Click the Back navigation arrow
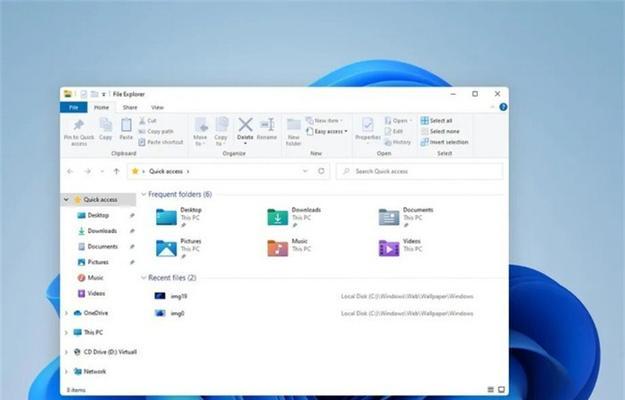Screen dimensions: 625x400 coord(70,171)
